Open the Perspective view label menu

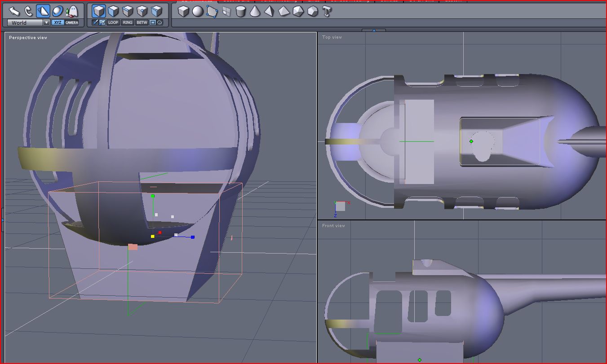pyautogui.click(x=28, y=38)
